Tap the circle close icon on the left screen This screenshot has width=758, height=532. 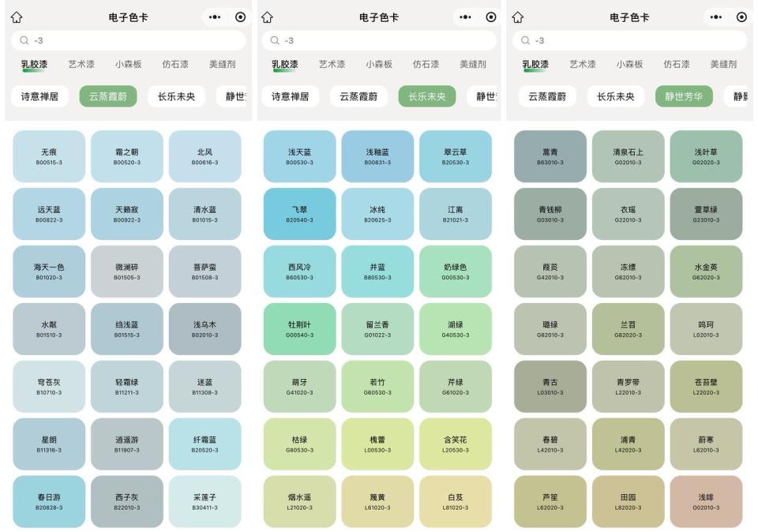click(240, 17)
